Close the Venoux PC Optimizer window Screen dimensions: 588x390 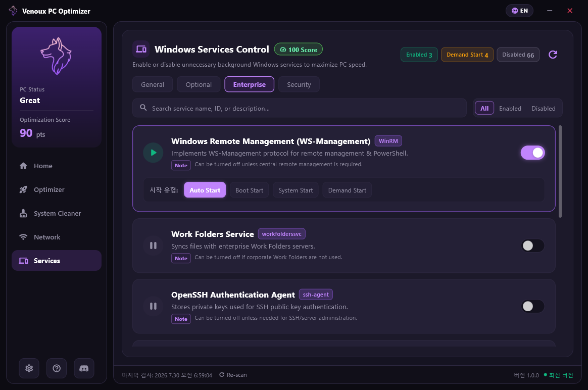pyautogui.click(x=570, y=11)
